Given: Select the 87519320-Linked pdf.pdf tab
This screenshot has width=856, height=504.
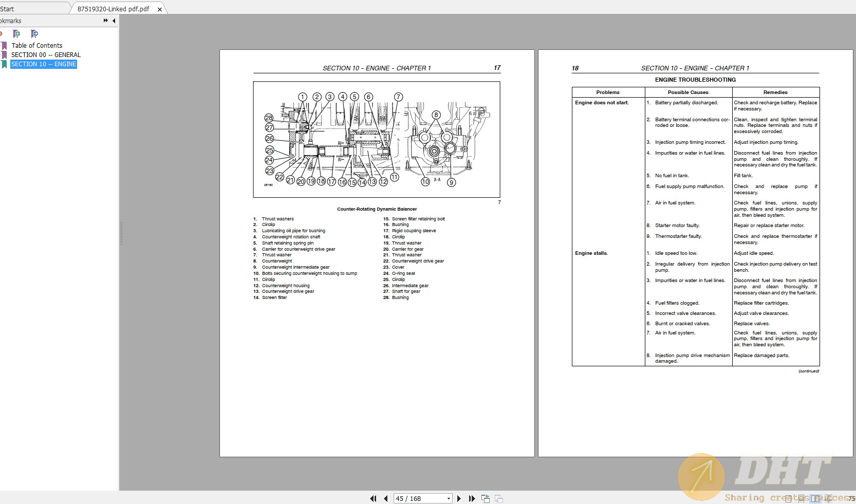Looking at the screenshot, I should click(x=112, y=9).
